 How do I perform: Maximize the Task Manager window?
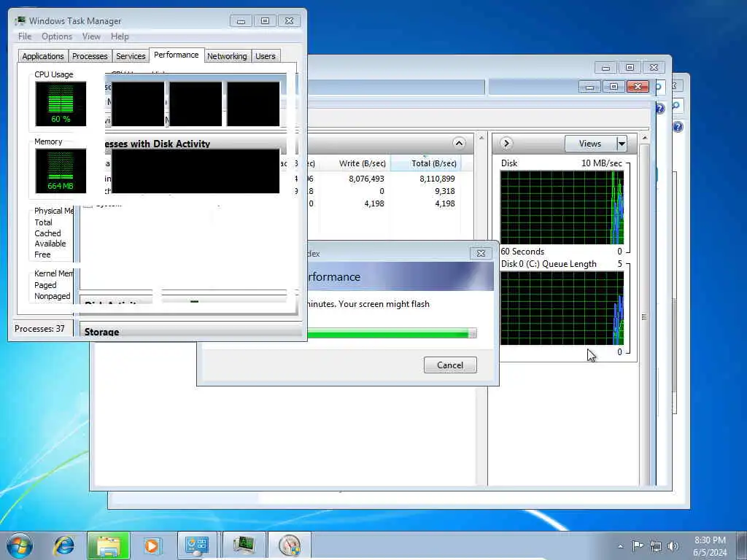point(265,21)
